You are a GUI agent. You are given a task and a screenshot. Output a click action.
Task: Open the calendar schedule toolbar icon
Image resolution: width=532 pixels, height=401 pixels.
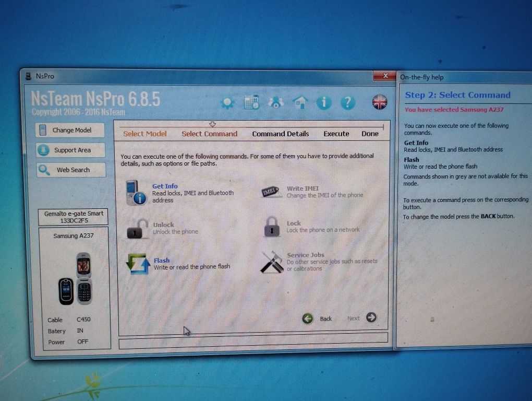pyautogui.click(x=251, y=102)
